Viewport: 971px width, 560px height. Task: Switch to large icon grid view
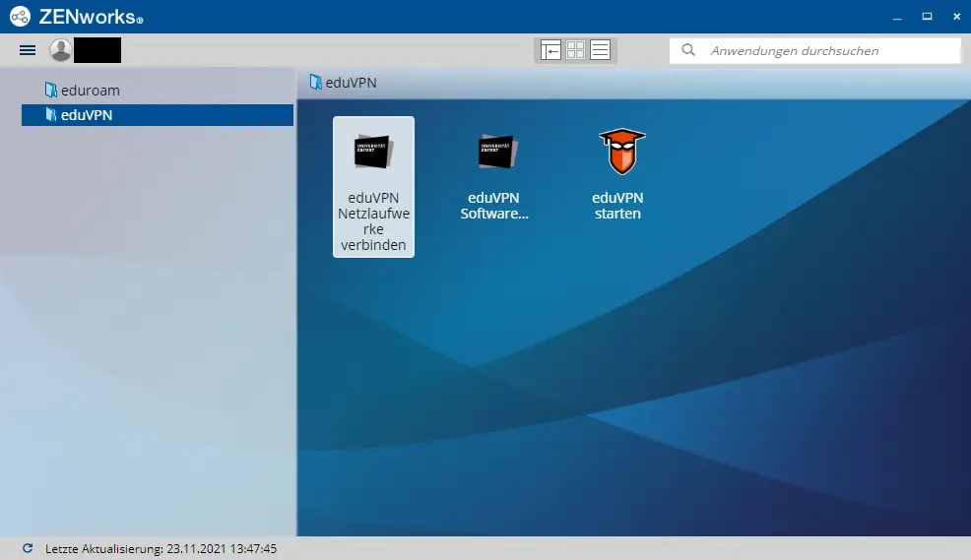coord(576,50)
